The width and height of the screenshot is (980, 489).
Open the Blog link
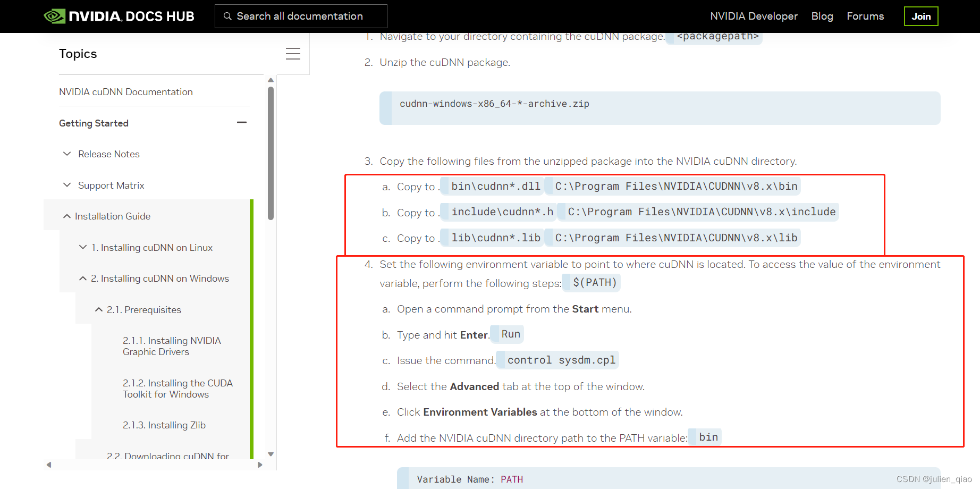(822, 16)
